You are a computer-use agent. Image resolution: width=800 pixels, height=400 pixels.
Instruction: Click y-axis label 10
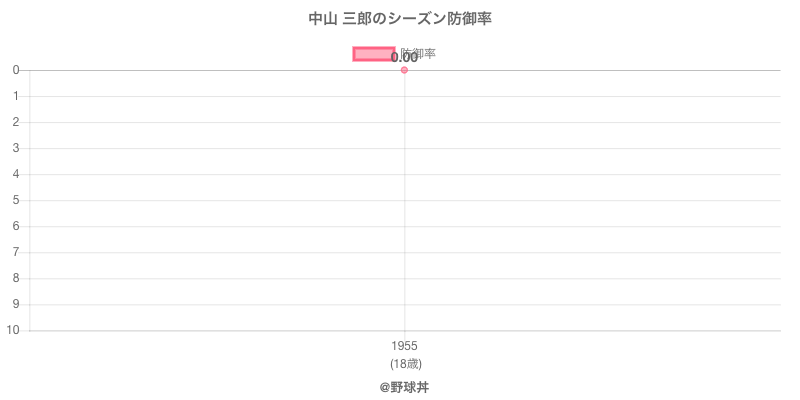(x=13, y=330)
